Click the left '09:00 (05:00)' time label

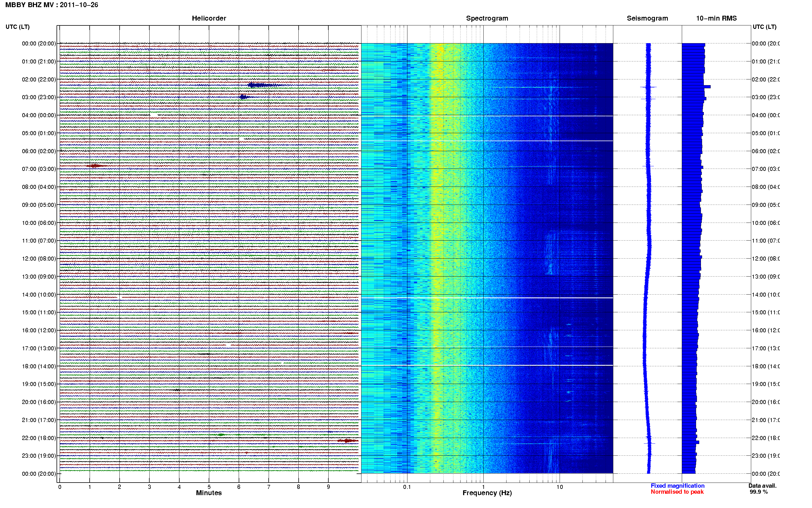click(x=39, y=205)
